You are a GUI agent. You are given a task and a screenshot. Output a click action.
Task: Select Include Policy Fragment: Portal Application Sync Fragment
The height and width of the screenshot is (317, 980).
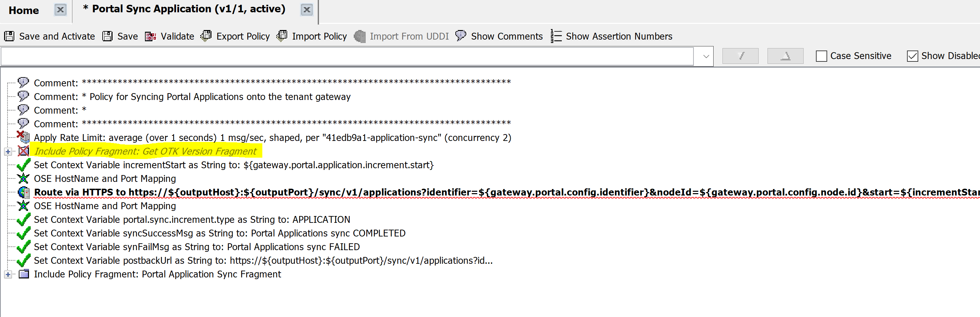pyautogui.click(x=158, y=274)
